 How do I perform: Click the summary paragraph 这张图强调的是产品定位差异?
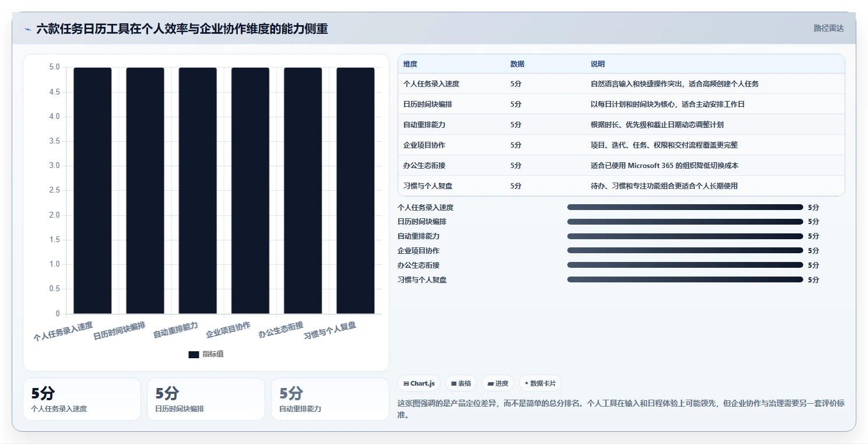click(621, 410)
